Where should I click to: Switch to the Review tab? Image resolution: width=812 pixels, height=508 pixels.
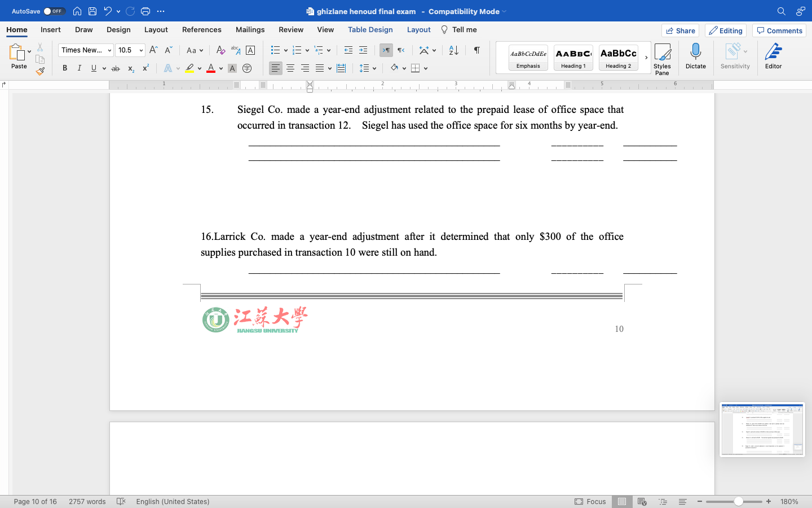[290, 29]
